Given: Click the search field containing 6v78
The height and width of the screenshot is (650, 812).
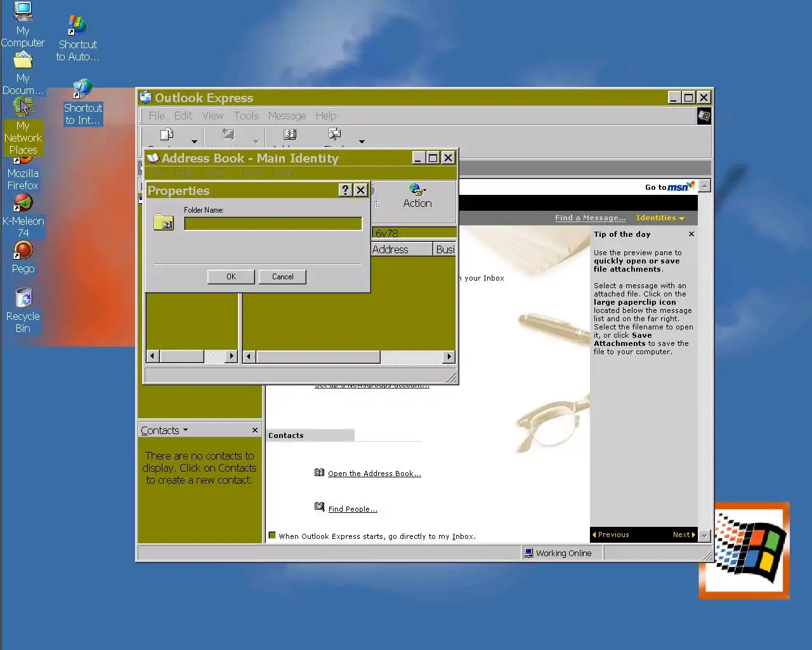Looking at the screenshot, I should click(414, 233).
